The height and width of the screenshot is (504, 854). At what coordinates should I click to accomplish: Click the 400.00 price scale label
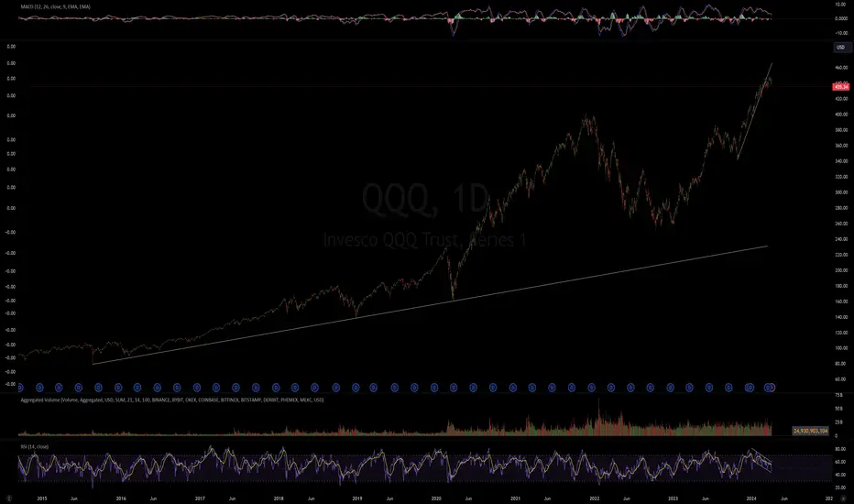pos(841,115)
